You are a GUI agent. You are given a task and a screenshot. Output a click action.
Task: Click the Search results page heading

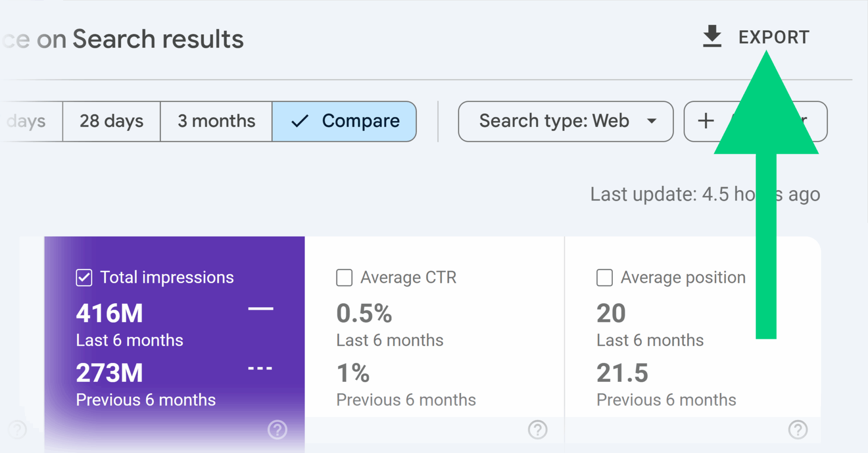[x=158, y=39]
